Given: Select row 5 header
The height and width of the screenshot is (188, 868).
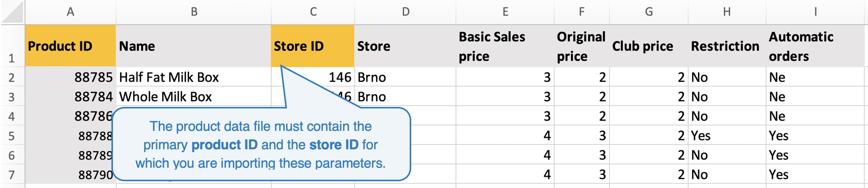Looking at the screenshot, I should pyautogui.click(x=12, y=135).
